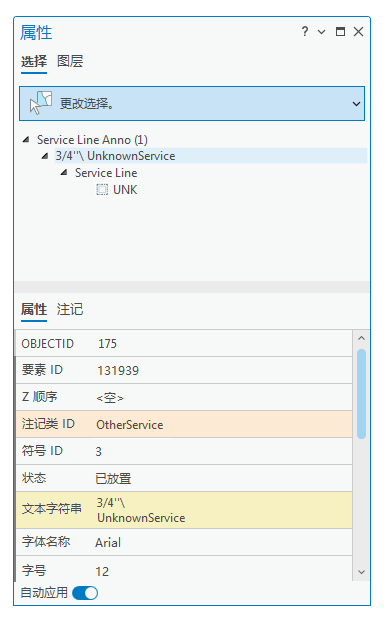Open the change selection dropdown arrow
Image resolution: width=387 pixels, height=620 pixels.
356,104
